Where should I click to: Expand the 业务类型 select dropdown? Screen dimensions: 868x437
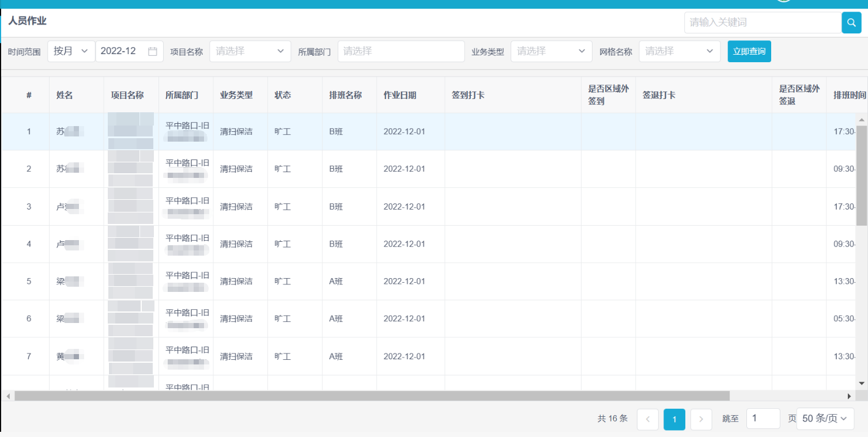tap(551, 51)
